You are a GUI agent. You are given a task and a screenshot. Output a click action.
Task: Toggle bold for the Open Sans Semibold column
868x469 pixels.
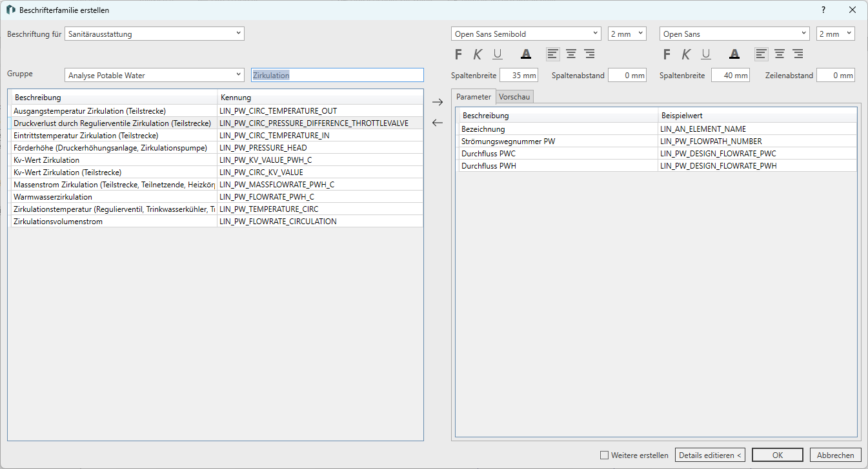[x=459, y=54]
